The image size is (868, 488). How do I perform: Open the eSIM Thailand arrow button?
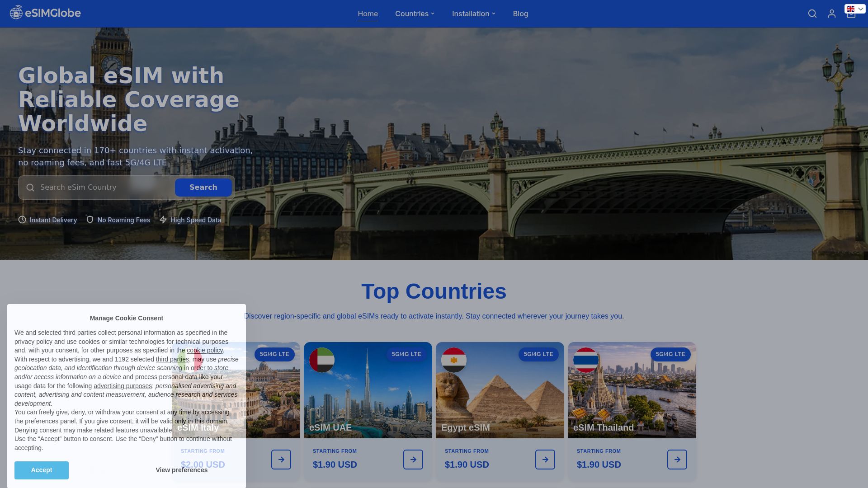click(677, 460)
